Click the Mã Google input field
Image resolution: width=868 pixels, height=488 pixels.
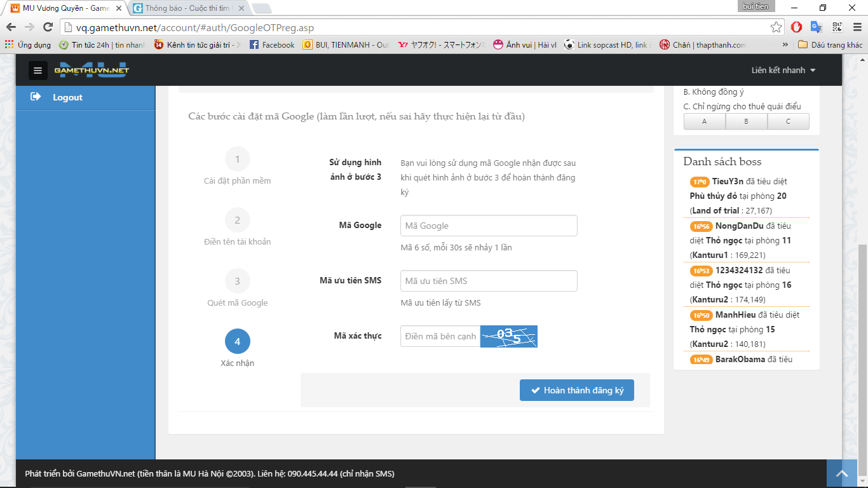click(x=488, y=226)
